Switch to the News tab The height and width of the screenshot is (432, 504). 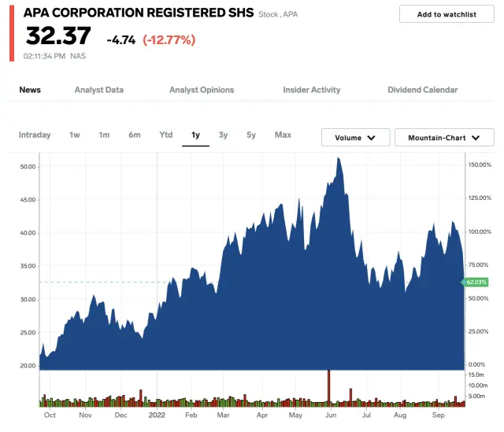(x=30, y=90)
